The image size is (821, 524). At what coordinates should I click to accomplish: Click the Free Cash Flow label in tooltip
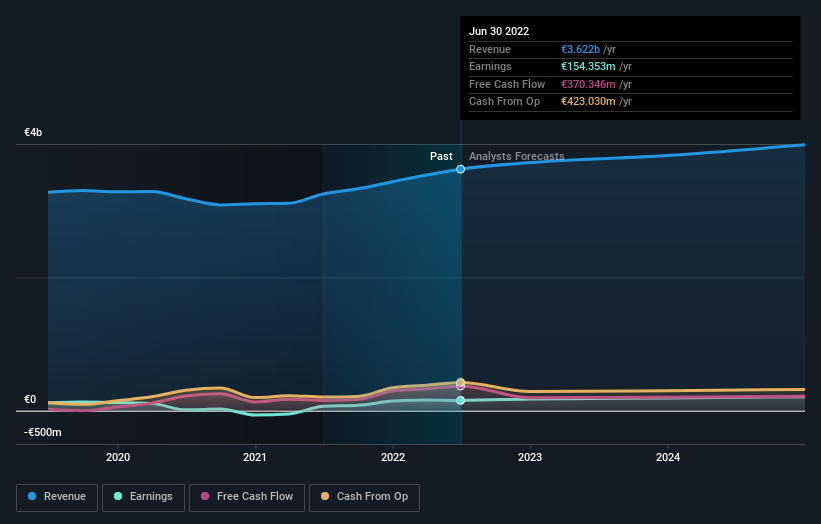pyautogui.click(x=507, y=84)
